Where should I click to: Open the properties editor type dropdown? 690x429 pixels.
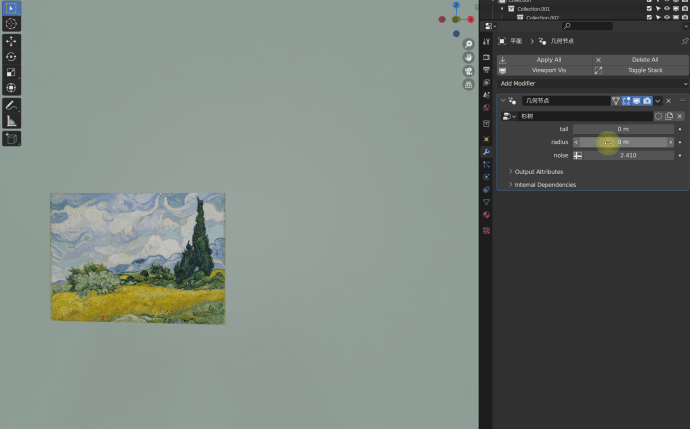point(490,26)
